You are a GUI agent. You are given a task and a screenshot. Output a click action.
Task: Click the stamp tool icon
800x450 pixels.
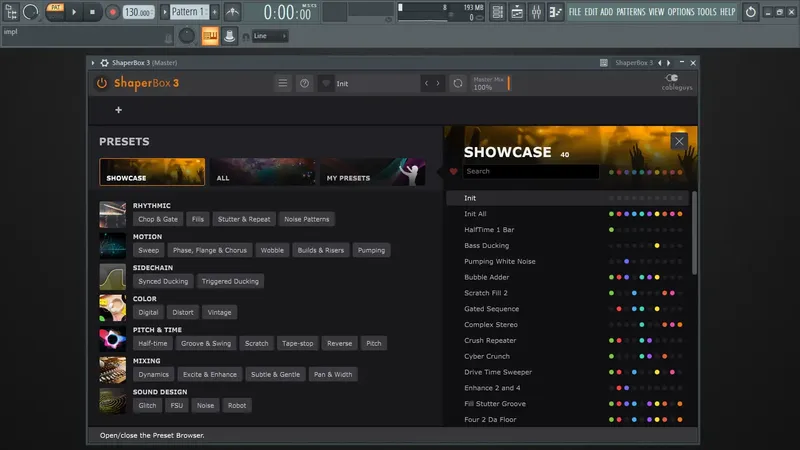click(x=230, y=36)
